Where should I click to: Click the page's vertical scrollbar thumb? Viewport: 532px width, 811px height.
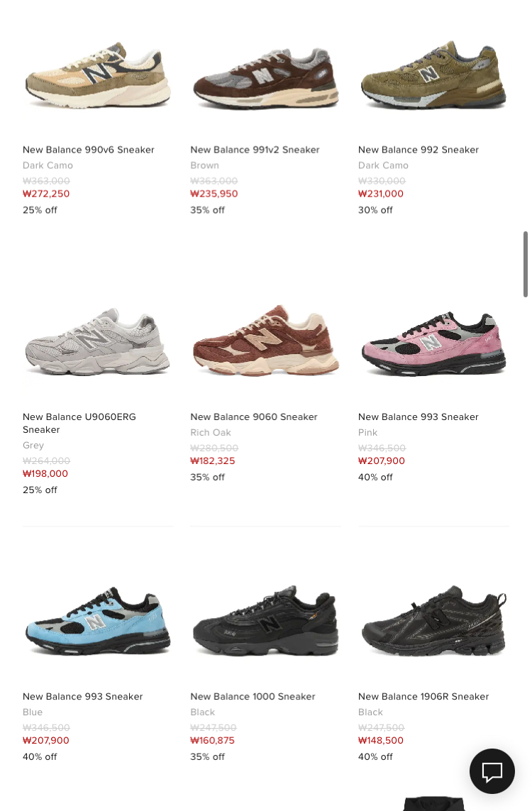526,264
